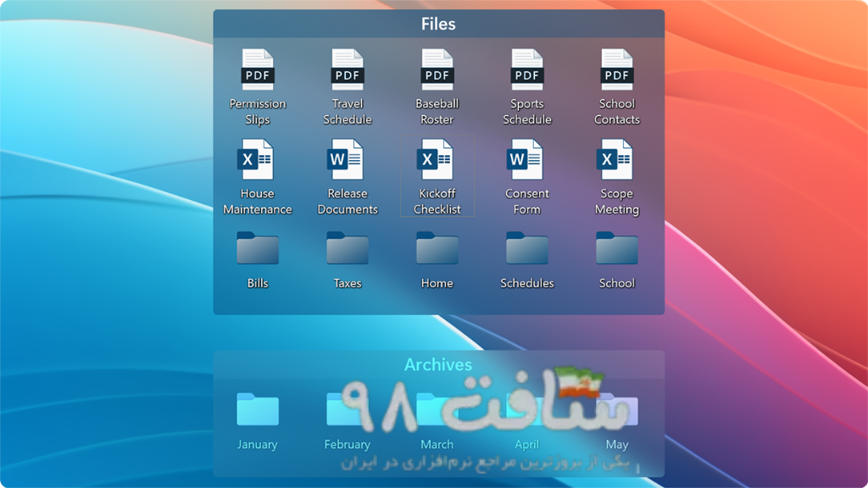
Task: Click the May folder label
Action: [617, 444]
